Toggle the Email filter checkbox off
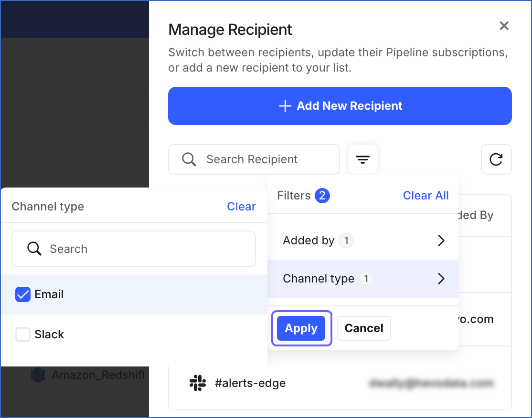Viewport: 532px width, 418px height. [22, 294]
